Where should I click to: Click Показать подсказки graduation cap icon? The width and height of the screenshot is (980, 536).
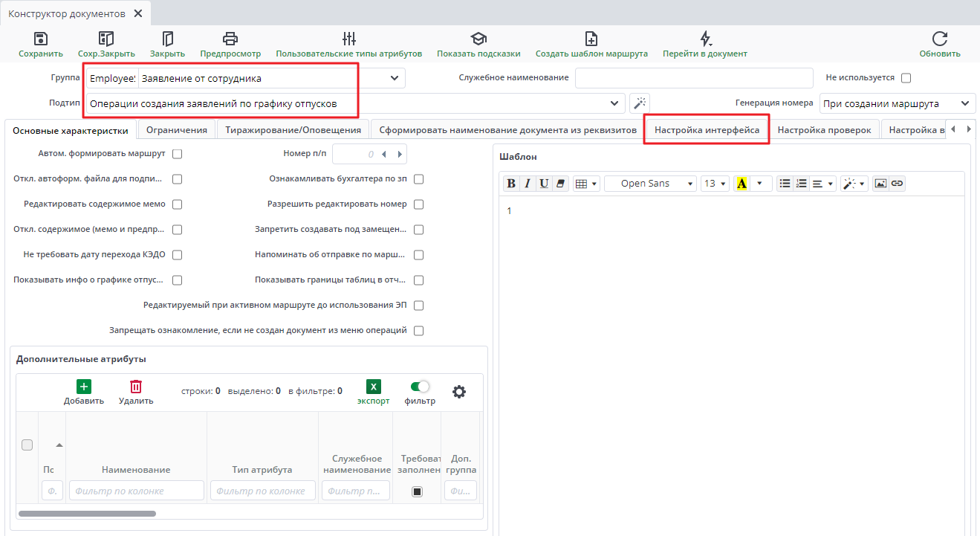(x=478, y=39)
